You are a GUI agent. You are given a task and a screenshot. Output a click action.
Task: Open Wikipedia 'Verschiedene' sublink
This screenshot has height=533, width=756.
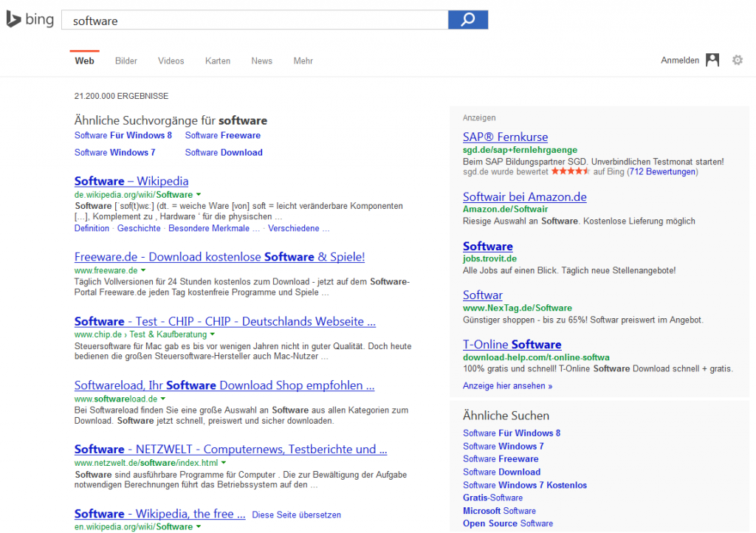click(x=299, y=228)
